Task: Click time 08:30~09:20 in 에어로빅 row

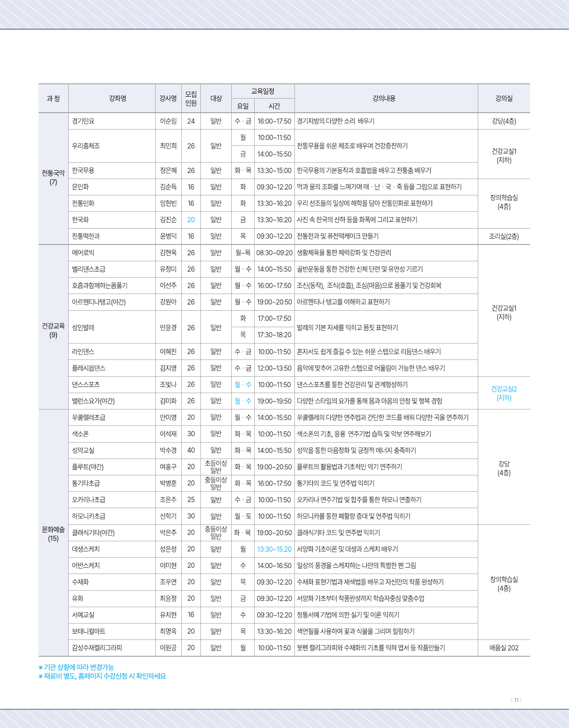Action: [274, 253]
